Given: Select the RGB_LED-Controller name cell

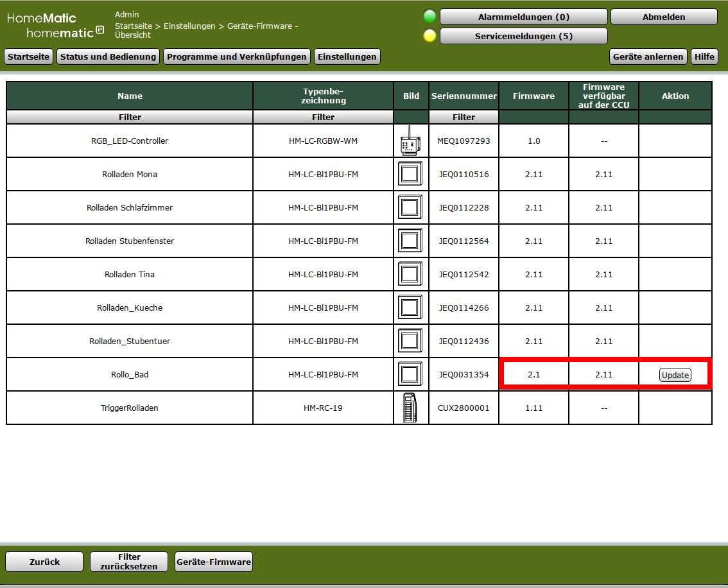Looking at the screenshot, I should click(130, 141).
